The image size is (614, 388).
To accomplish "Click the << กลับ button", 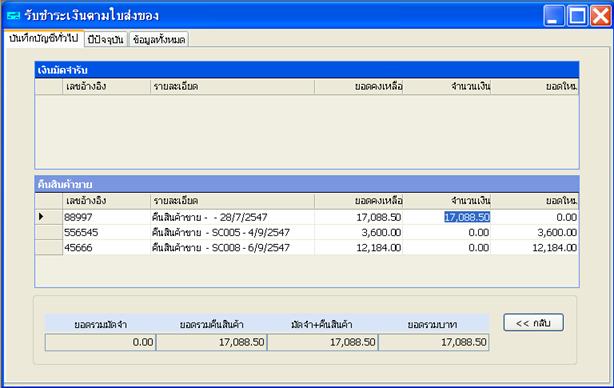I will pyautogui.click(x=533, y=323).
